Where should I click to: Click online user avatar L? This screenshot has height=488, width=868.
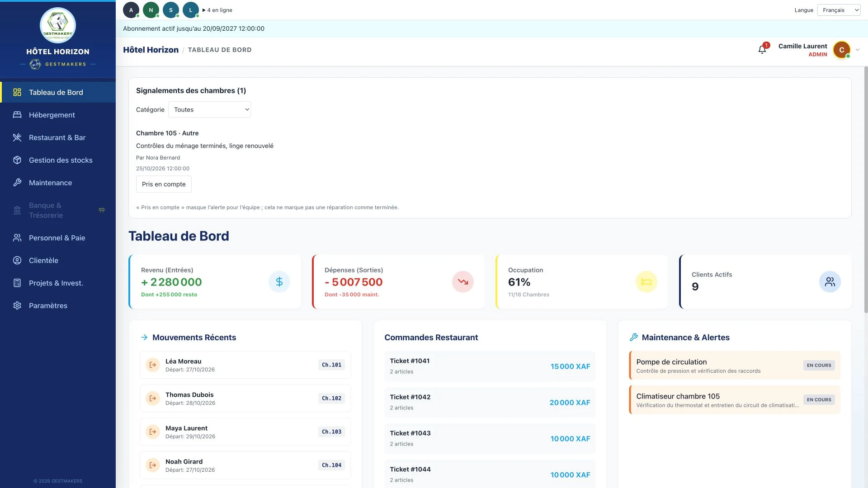191,10
